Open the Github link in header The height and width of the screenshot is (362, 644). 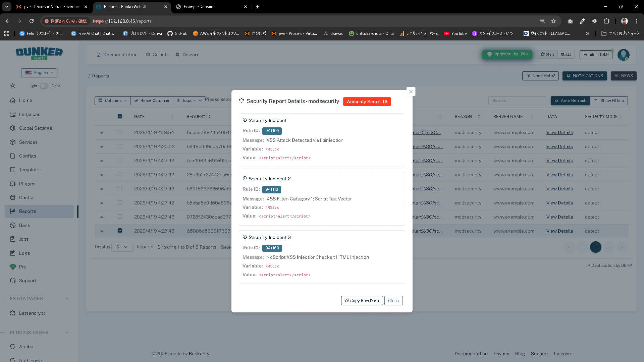(157, 55)
